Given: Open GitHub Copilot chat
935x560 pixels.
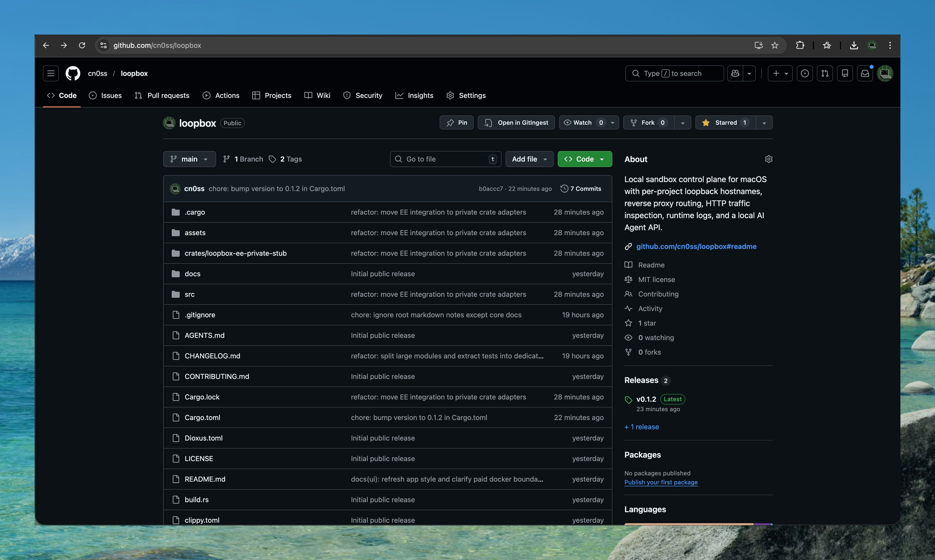Looking at the screenshot, I should click(735, 73).
